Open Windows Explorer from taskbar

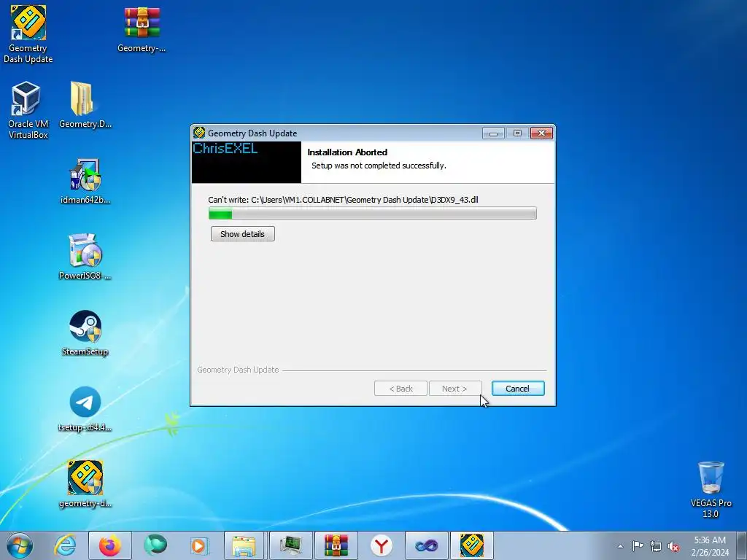click(244, 545)
